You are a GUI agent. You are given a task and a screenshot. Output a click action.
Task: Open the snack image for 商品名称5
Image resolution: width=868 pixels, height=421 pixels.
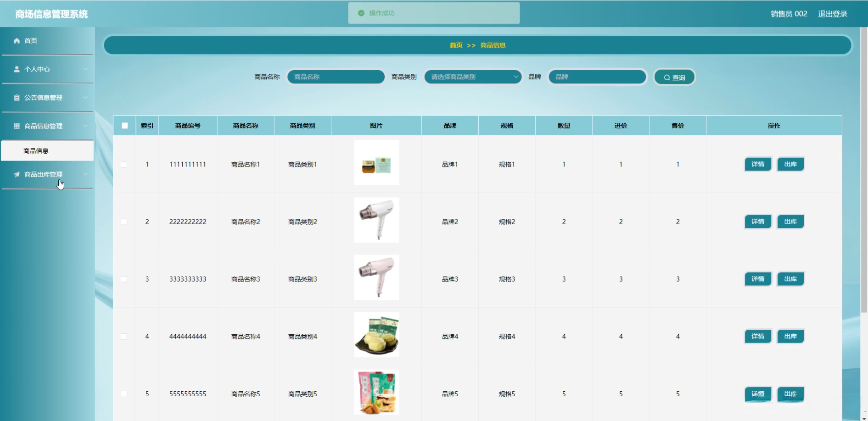click(x=376, y=392)
